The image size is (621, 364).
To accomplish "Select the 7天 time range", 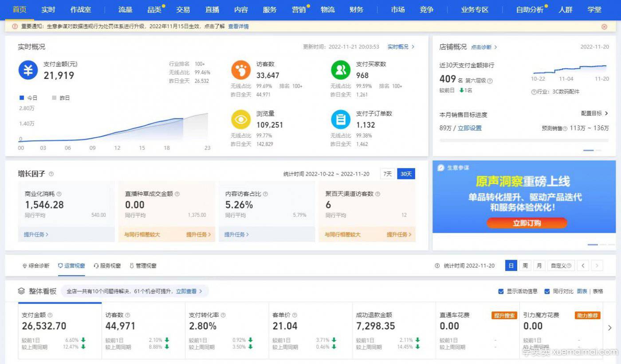I will pos(388,174).
